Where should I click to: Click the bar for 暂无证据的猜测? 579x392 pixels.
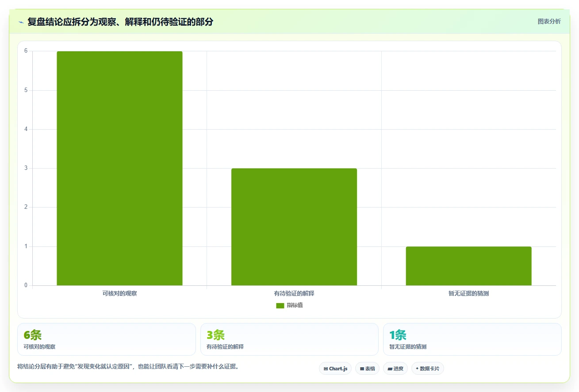(468, 266)
